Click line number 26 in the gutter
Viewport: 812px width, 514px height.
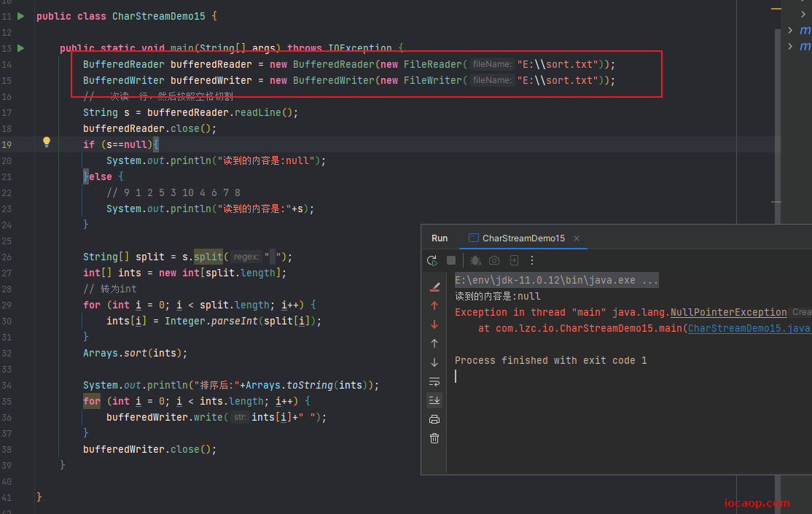tap(7, 257)
